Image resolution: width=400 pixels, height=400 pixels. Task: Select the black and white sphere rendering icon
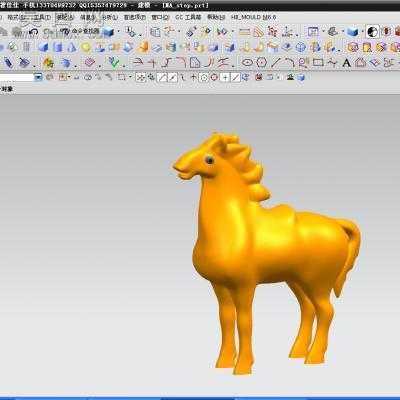click(372, 32)
